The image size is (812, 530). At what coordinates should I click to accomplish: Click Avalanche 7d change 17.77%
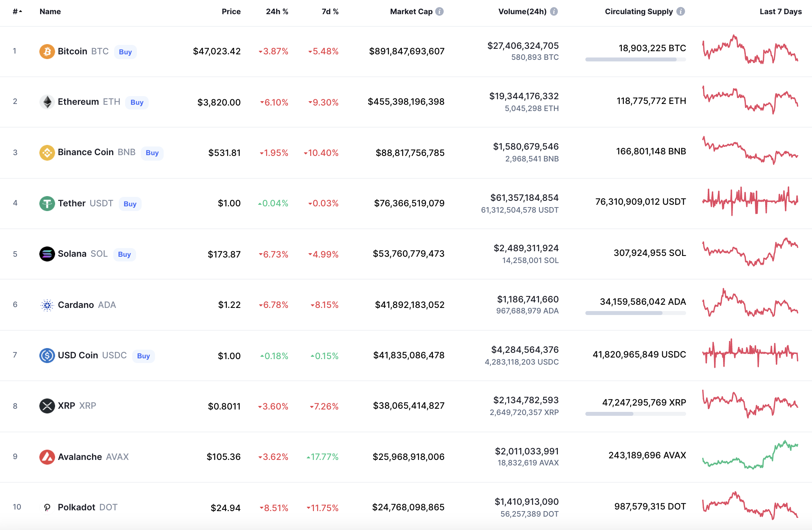(x=323, y=457)
